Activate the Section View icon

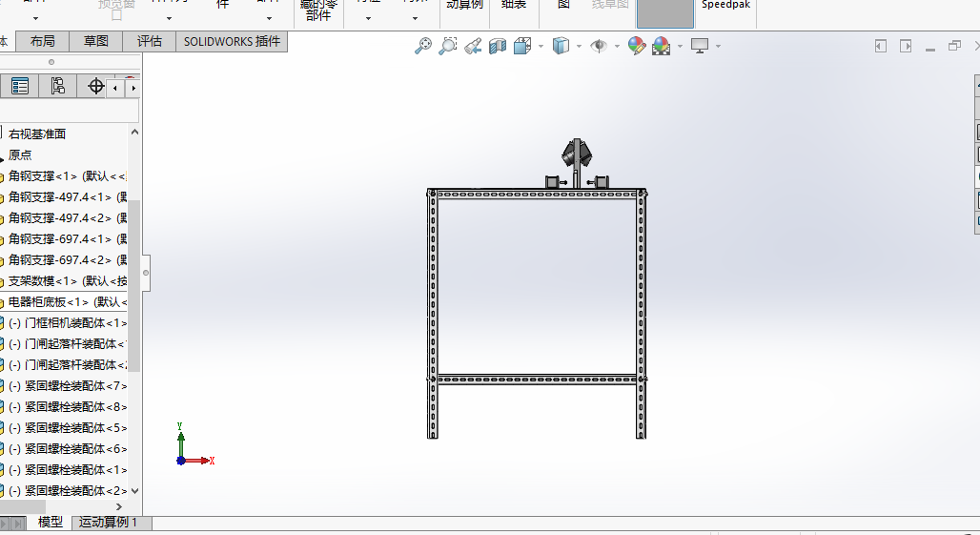pos(498,46)
